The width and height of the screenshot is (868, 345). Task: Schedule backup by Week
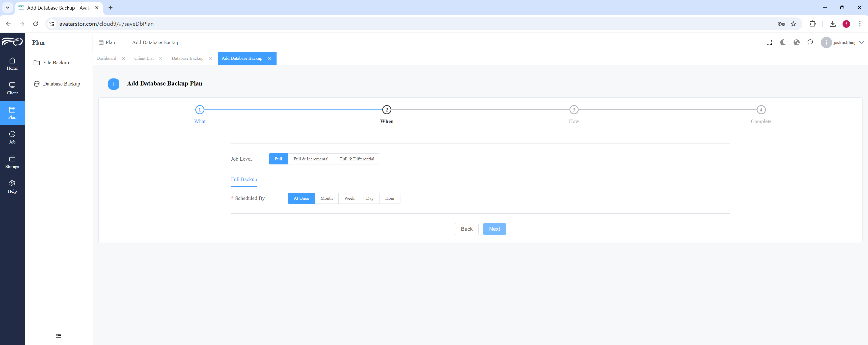point(349,198)
